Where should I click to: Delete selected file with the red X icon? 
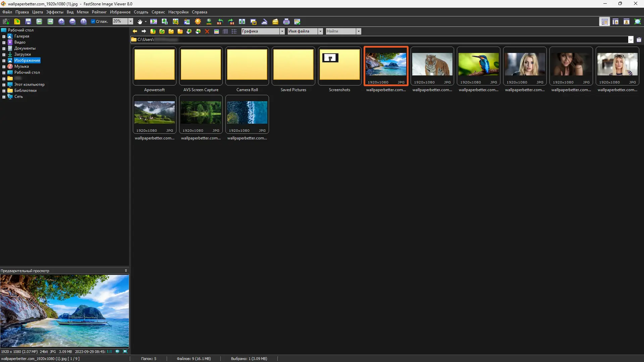click(x=207, y=31)
